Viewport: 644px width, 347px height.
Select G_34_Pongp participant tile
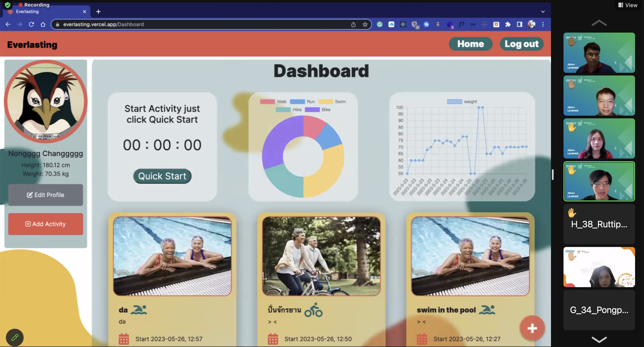599,310
